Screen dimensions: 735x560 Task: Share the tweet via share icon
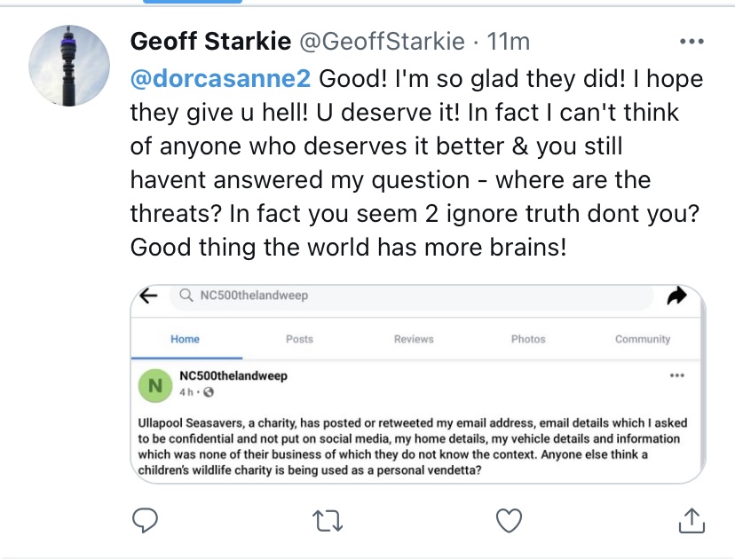[x=691, y=521]
